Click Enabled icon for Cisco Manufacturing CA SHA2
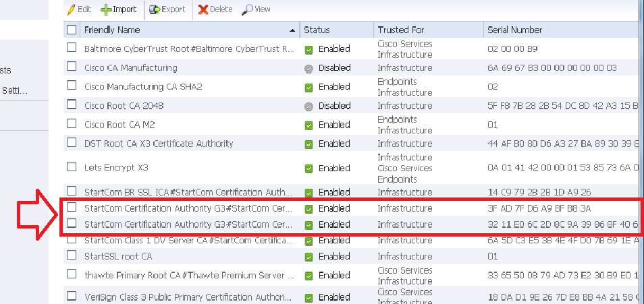644x304 pixels. tap(309, 88)
